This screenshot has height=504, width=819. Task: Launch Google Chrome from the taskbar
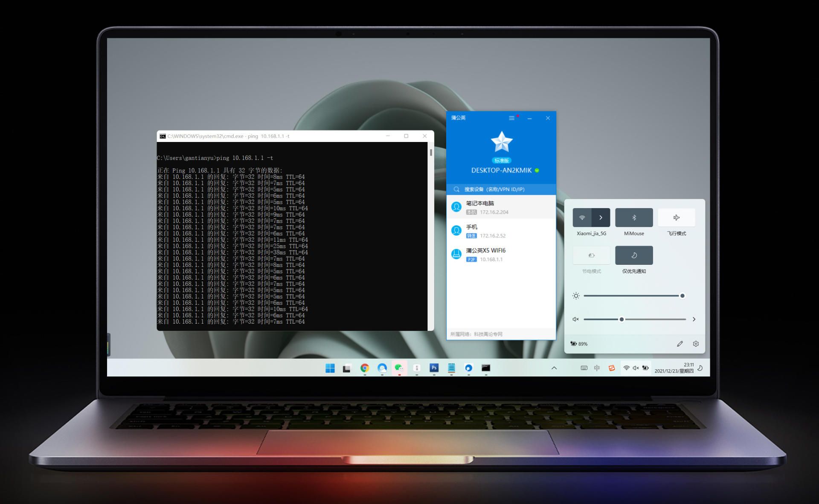pos(365,368)
